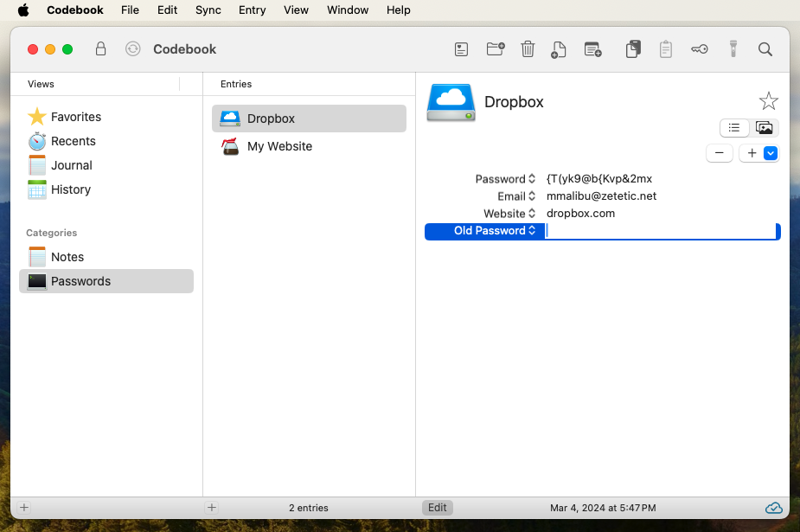Open the Sync menu
The image size is (800, 532).
(x=208, y=10)
